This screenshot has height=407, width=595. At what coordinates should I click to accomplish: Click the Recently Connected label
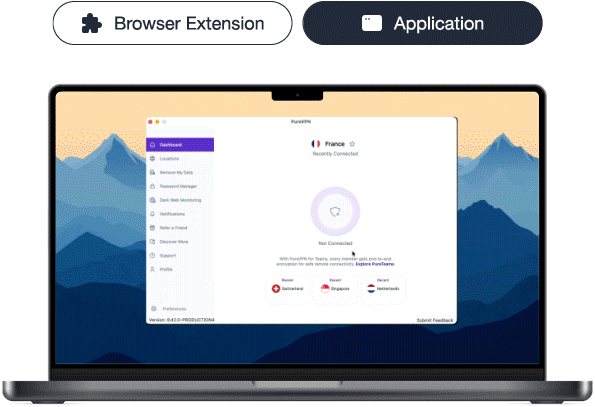click(x=335, y=154)
